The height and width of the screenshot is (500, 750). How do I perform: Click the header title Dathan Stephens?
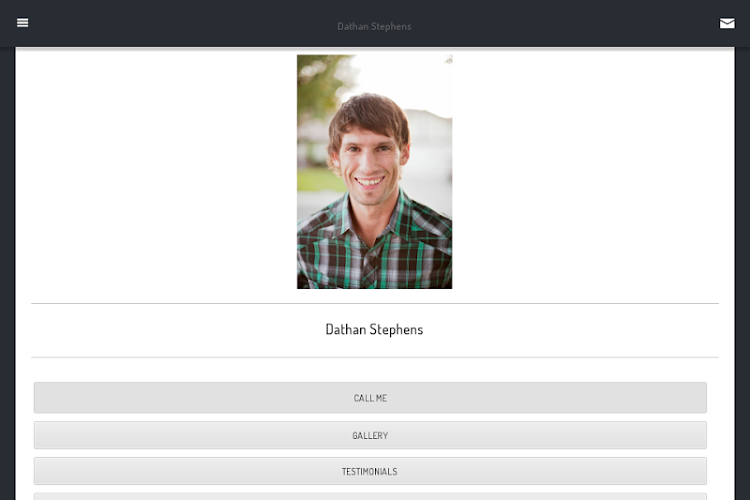374,26
